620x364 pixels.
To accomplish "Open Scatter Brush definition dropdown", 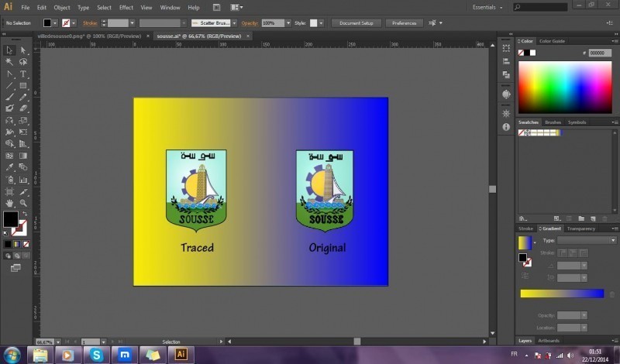I will click(235, 23).
